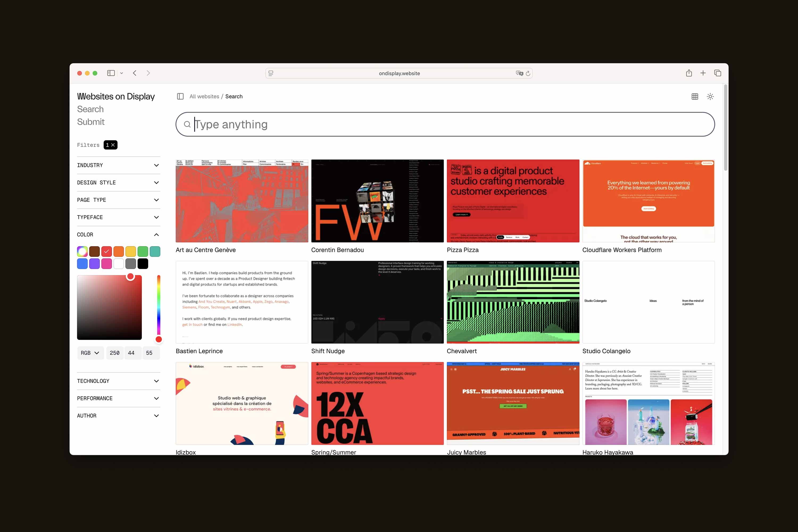Expand the PAGE TYPE filter
Image resolution: width=798 pixels, height=532 pixels.
click(x=118, y=200)
